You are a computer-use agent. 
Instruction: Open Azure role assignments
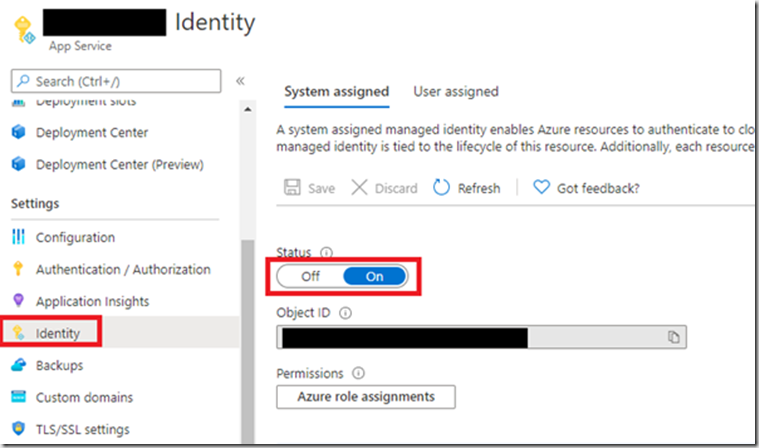pyautogui.click(x=366, y=397)
